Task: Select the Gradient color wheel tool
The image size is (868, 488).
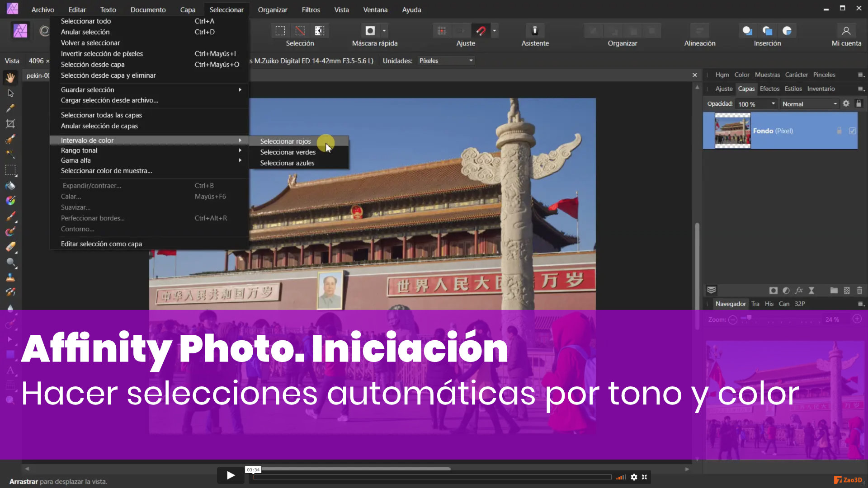Action: 10,201
